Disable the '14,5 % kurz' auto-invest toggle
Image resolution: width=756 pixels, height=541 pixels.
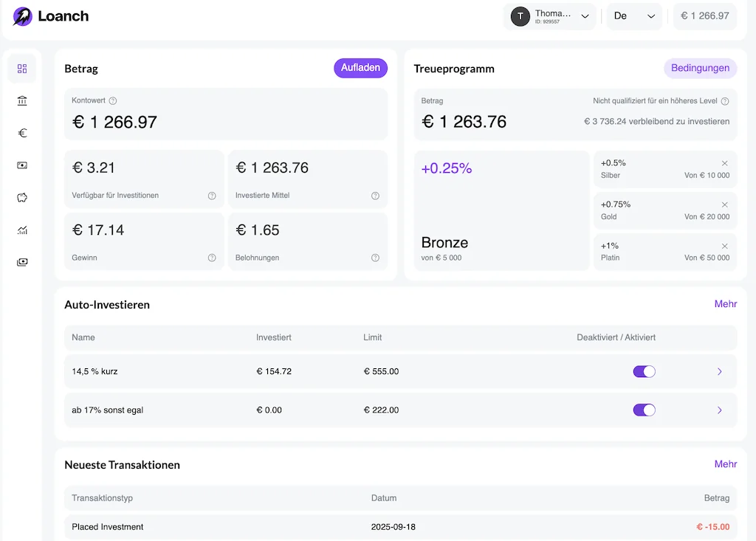pos(644,372)
